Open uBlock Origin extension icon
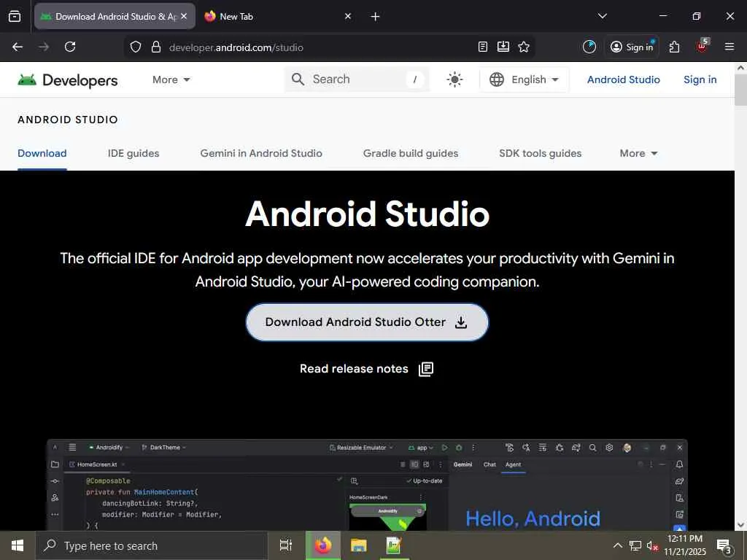This screenshot has height=560, width=747. (703, 46)
